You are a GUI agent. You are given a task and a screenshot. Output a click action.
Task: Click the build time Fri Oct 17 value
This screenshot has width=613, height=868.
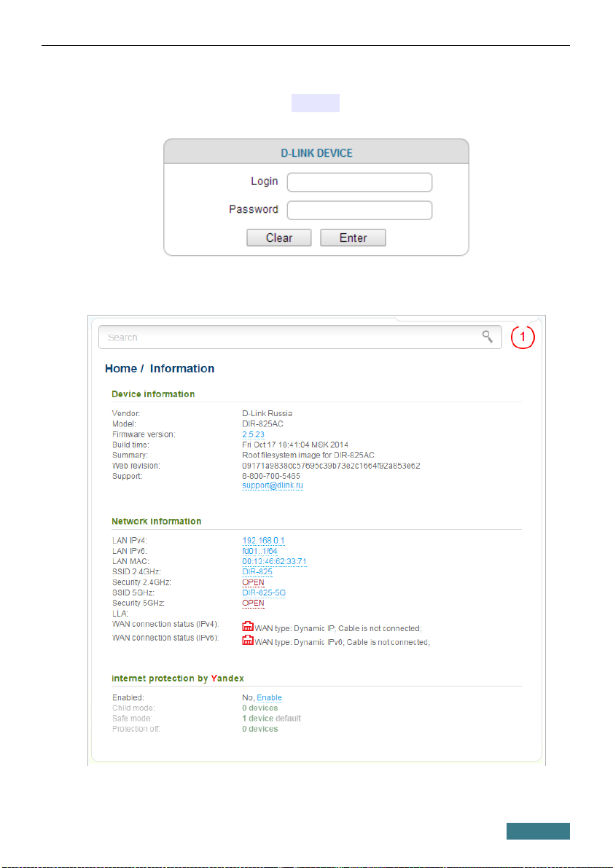click(295, 445)
